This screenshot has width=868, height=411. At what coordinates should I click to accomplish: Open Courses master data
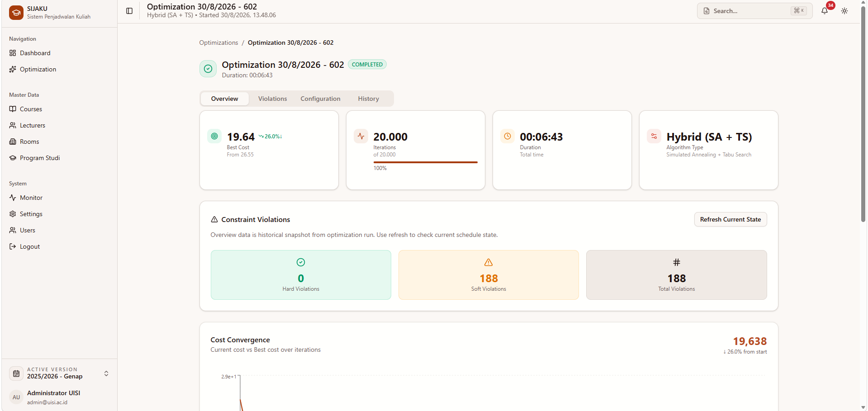coord(59,109)
